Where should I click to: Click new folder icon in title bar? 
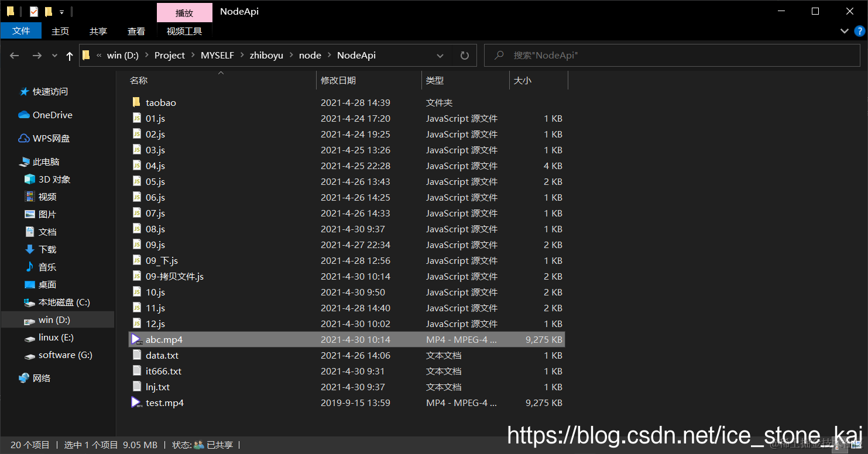49,11
